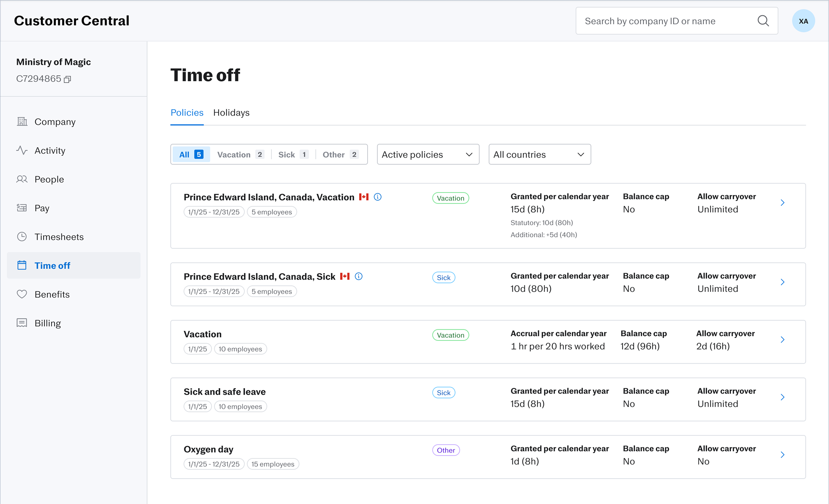Filter by Vacation policies
The width and height of the screenshot is (829, 504).
tap(241, 154)
